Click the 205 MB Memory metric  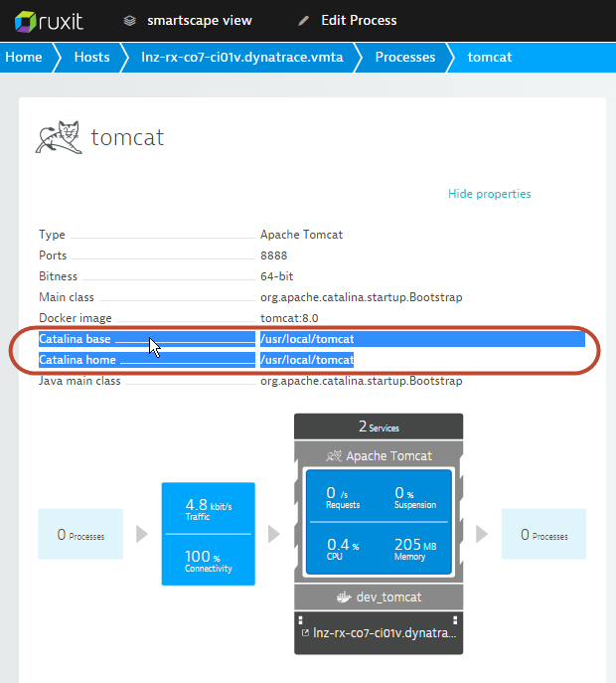[x=415, y=549]
